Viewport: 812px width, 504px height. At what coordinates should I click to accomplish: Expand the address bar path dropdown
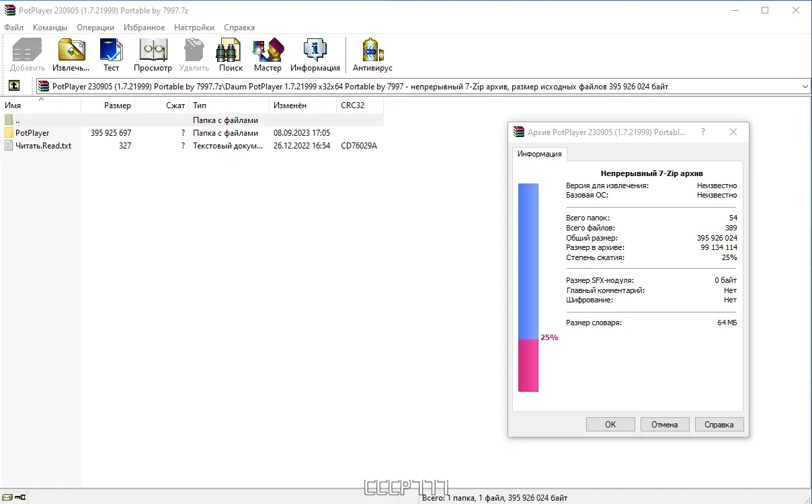pyautogui.click(x=804, y=86)
